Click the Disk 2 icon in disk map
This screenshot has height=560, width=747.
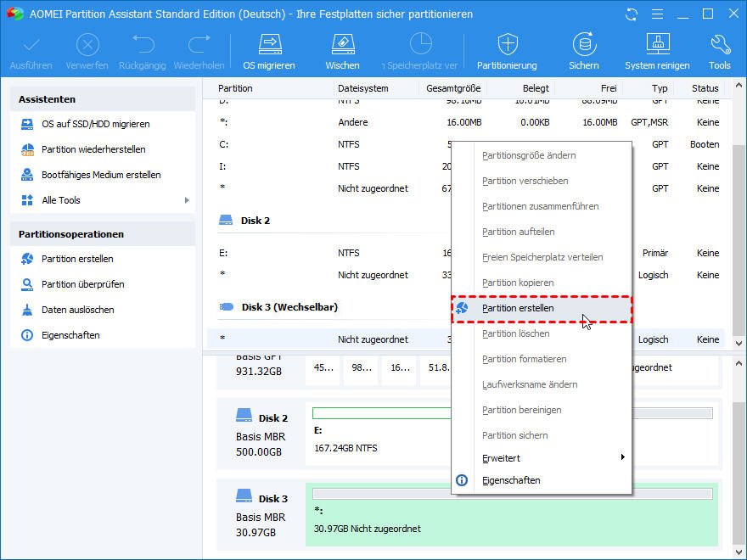(244, 416)
